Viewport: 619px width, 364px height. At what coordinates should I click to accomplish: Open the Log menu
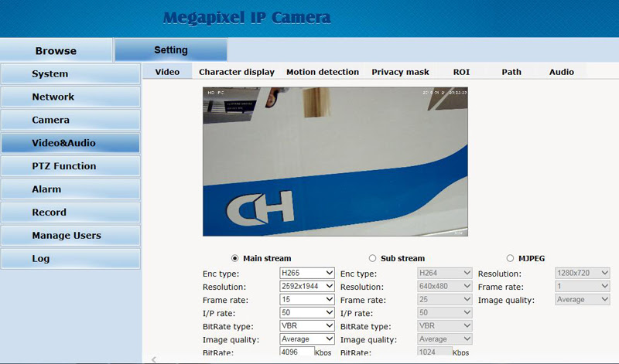(x=70, y=259)
